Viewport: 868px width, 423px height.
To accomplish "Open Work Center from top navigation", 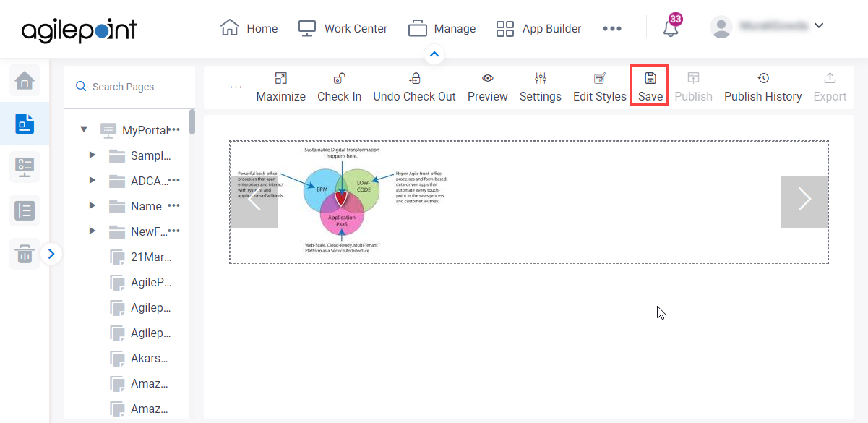I will (343, 29).
